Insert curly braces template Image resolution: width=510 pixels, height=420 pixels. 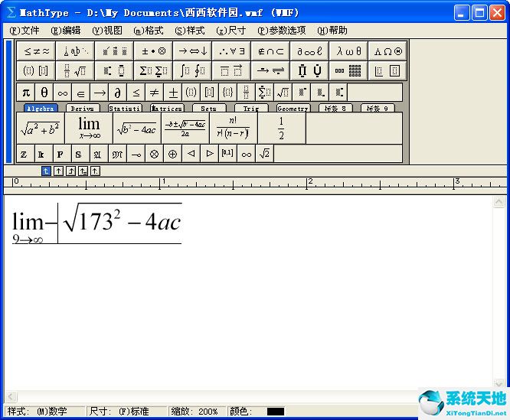(228, 93)
